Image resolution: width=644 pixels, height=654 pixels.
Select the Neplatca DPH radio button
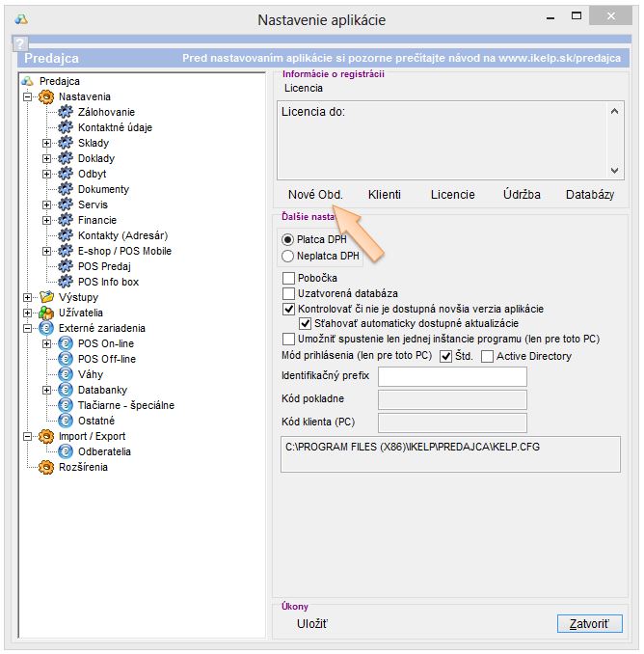click(287, 256)
